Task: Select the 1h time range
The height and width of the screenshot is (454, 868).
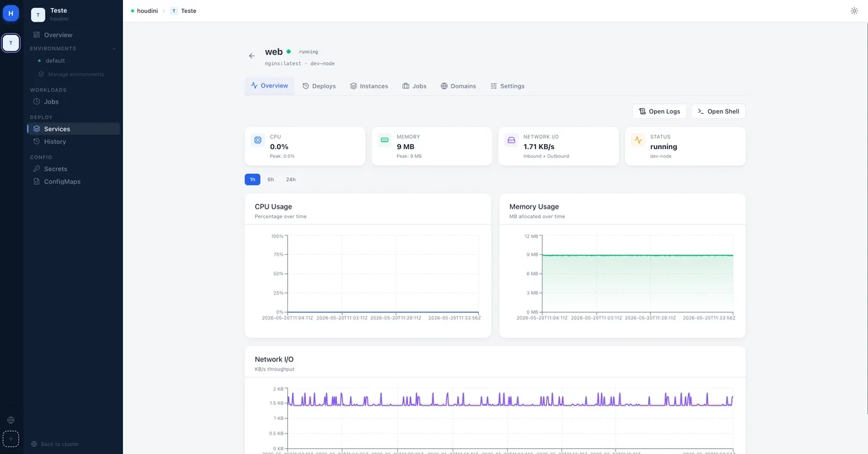Action: point(252,180)
